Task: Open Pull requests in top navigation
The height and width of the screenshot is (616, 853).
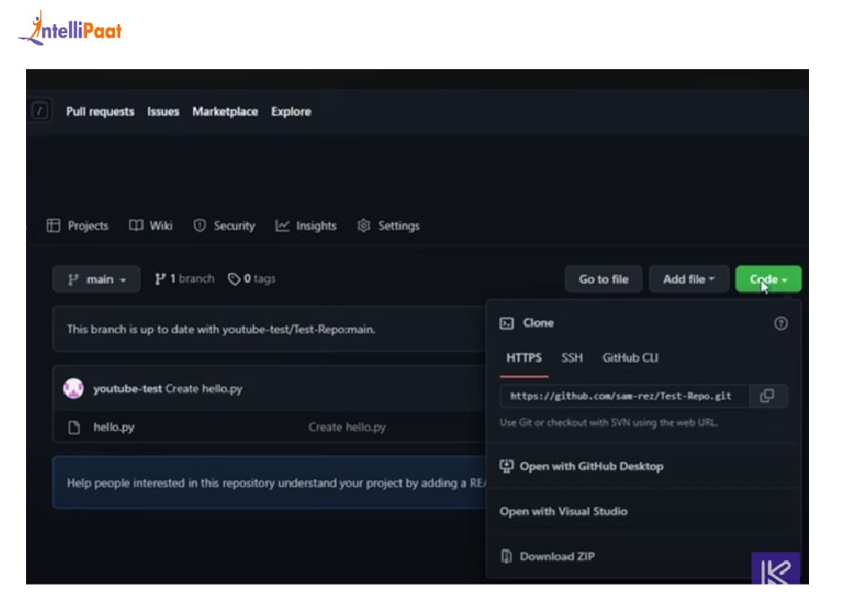Action: tap(100, 111)
